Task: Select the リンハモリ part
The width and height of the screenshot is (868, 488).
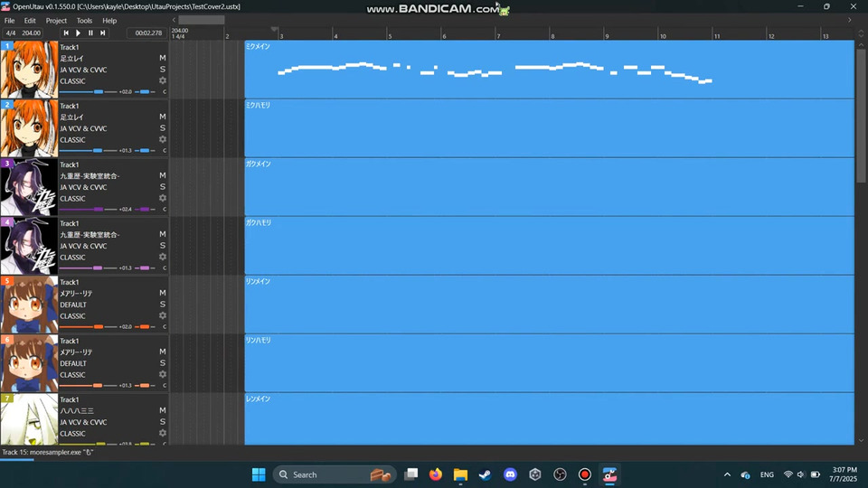Action: [x=549, y=362]
